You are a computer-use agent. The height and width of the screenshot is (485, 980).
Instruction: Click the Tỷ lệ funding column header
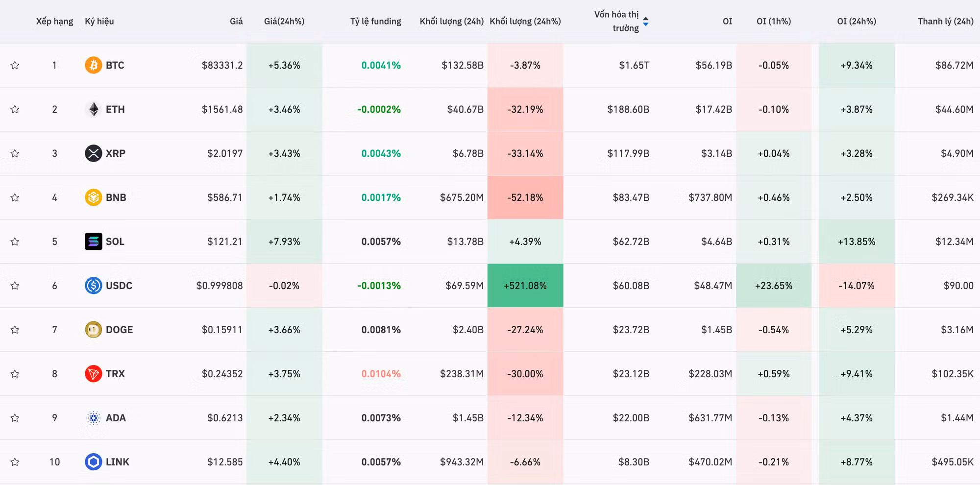pos(375,21)
